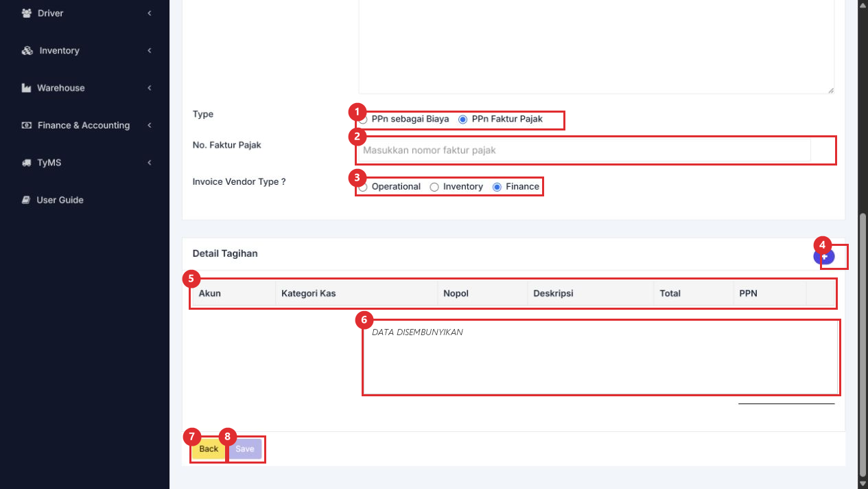Choose Inventory invoice vendor type
Screen dimensions: 868x489
pyautogui.click(x=434, y=187)
